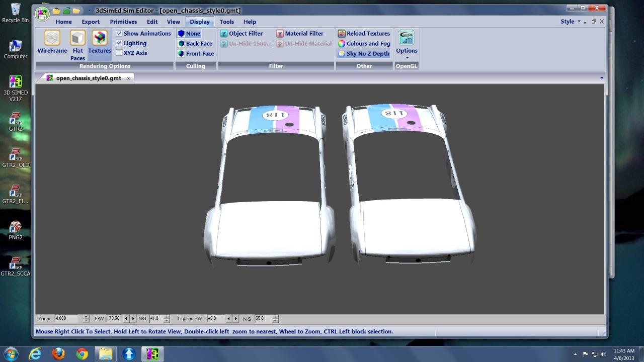The height and width of the screenshot is (362, 644).
Task: Open Colours and Fog settings
Action: tap(364, 44)
